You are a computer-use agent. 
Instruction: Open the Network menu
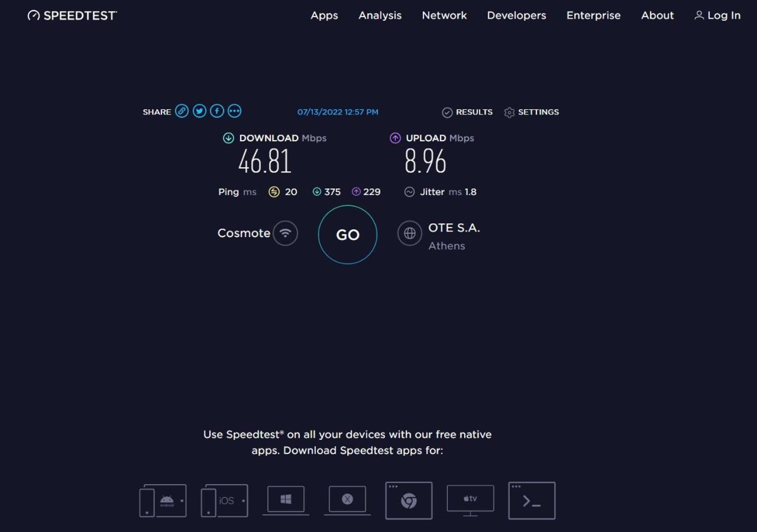pyautogui.click(x=444, y=15)
